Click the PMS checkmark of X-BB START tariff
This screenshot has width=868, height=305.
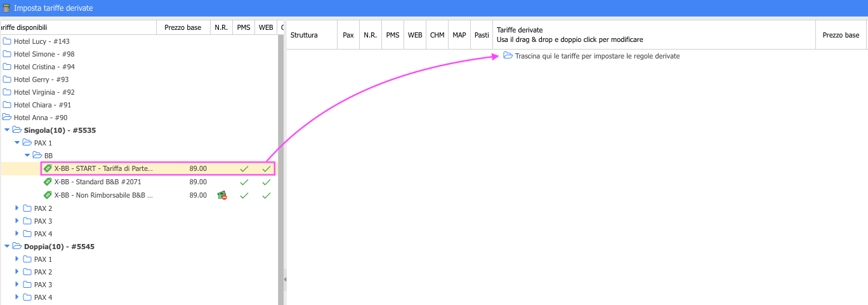click(x=244, y=169)
